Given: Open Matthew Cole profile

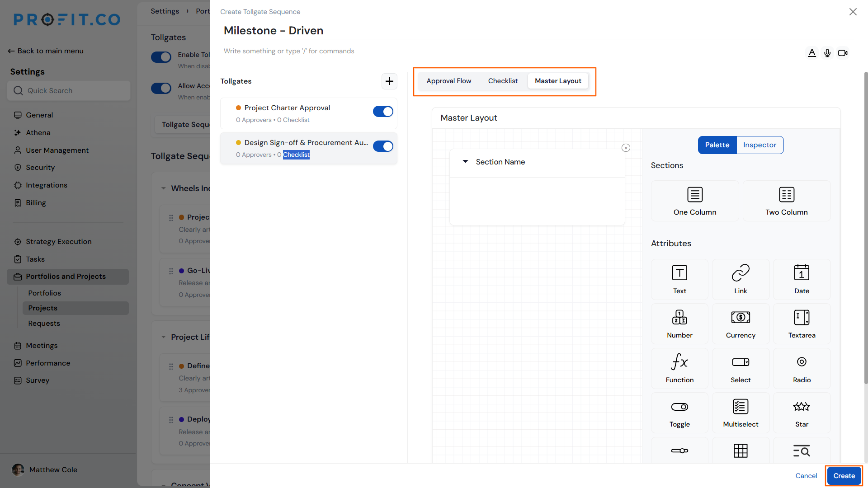Looking at the screenshot, I should tap(45, 470).
